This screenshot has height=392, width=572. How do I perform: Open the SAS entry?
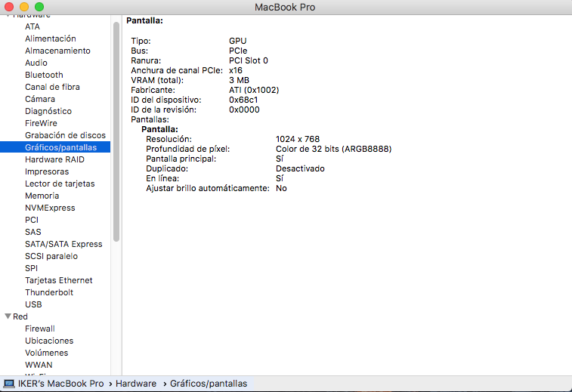coord(33,232)
